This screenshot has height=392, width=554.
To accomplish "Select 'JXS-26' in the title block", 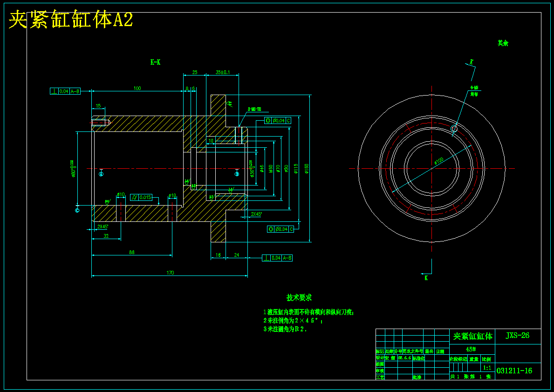I will coord(518,336).
